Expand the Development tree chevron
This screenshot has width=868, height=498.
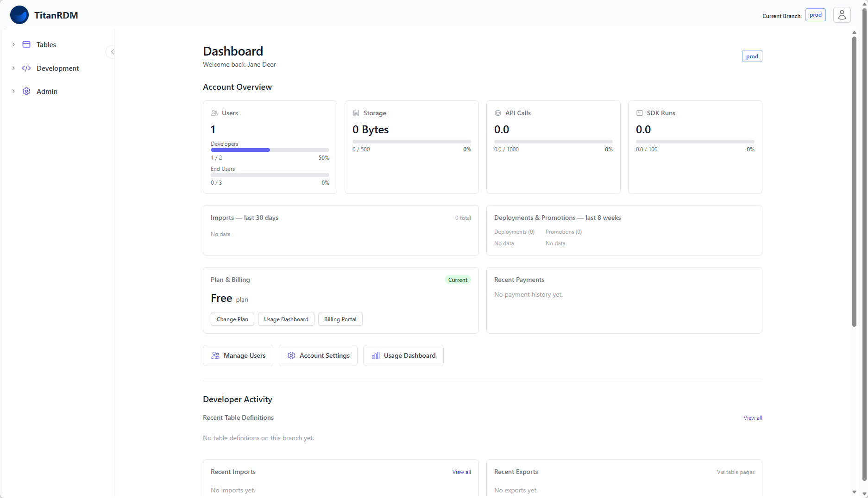13,68
